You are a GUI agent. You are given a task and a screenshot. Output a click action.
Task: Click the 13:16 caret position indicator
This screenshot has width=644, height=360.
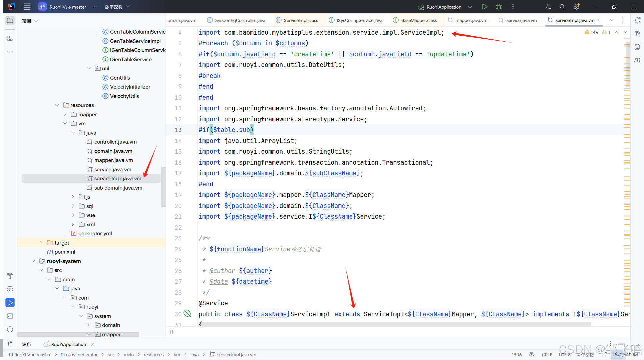coord(517,355)
